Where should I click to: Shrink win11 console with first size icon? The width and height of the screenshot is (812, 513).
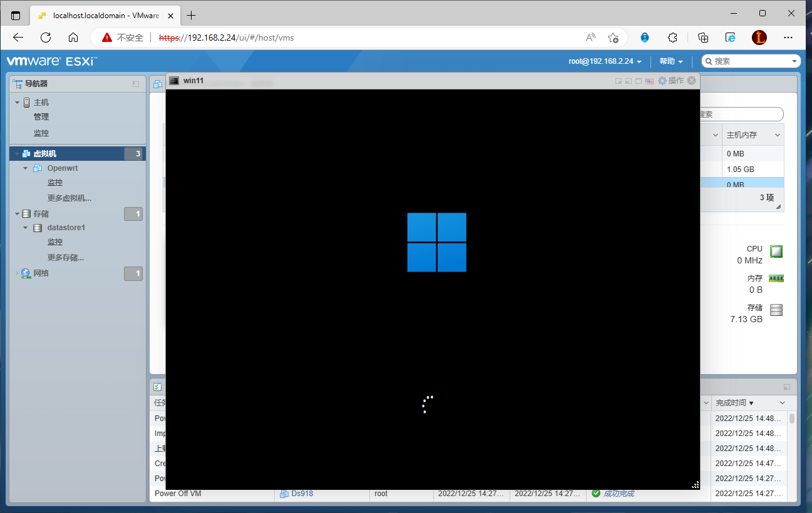point(619,81)
